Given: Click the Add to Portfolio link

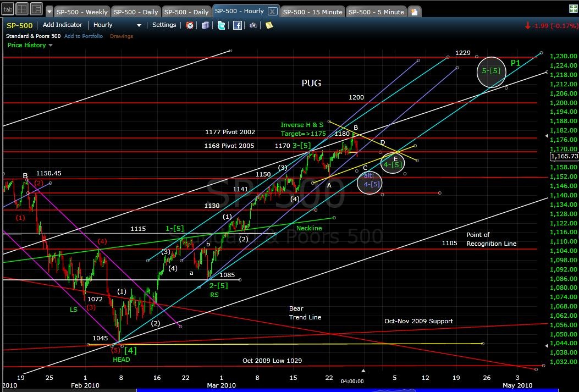Looking at the screenshot, I should [x=83, y=36].
